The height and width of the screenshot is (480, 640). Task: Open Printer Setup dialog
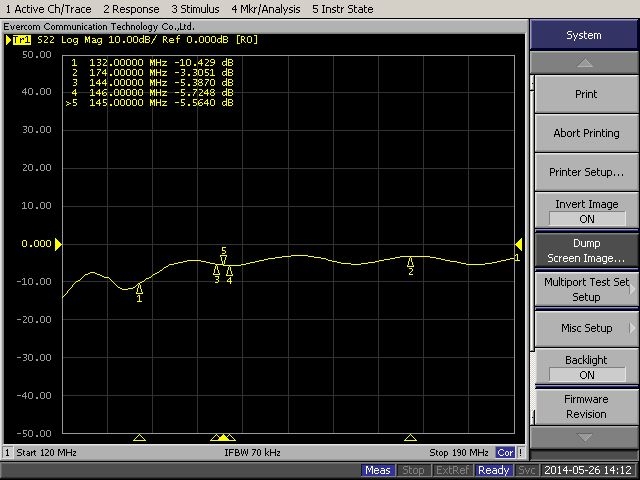(586, 172)
